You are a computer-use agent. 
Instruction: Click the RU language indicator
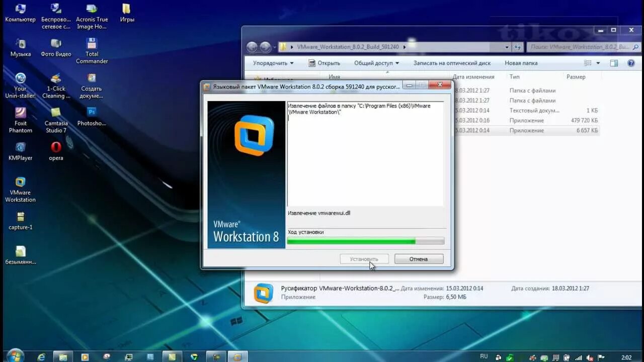(484, 356)
